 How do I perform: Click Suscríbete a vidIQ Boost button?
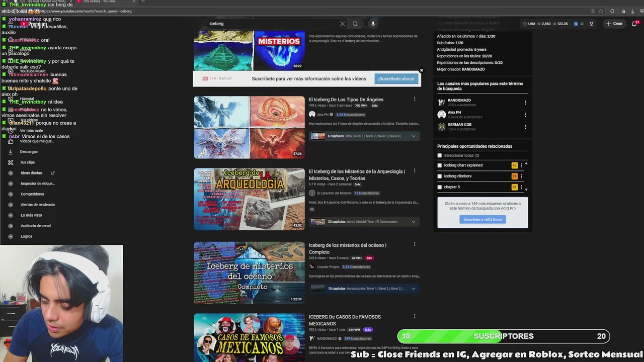coord(482,219)
